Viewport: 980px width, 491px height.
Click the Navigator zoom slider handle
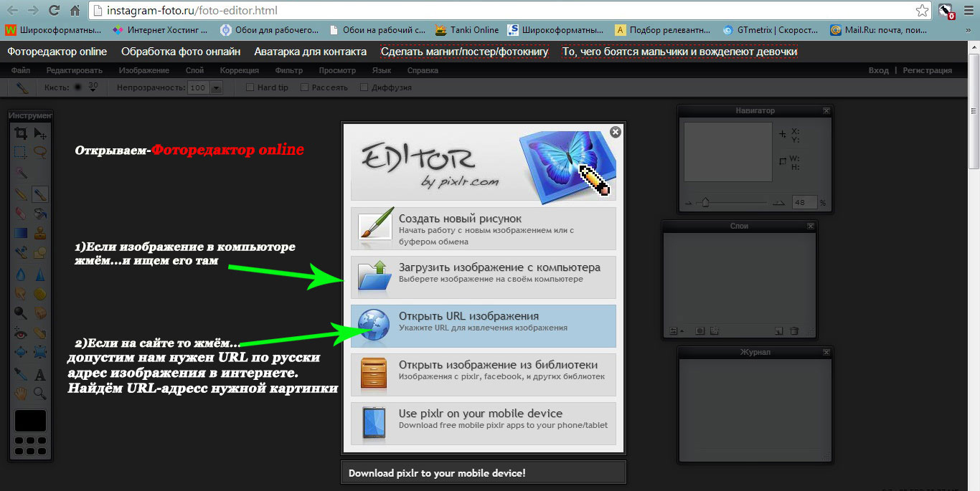pyautogui.click(x=706, y=203)
